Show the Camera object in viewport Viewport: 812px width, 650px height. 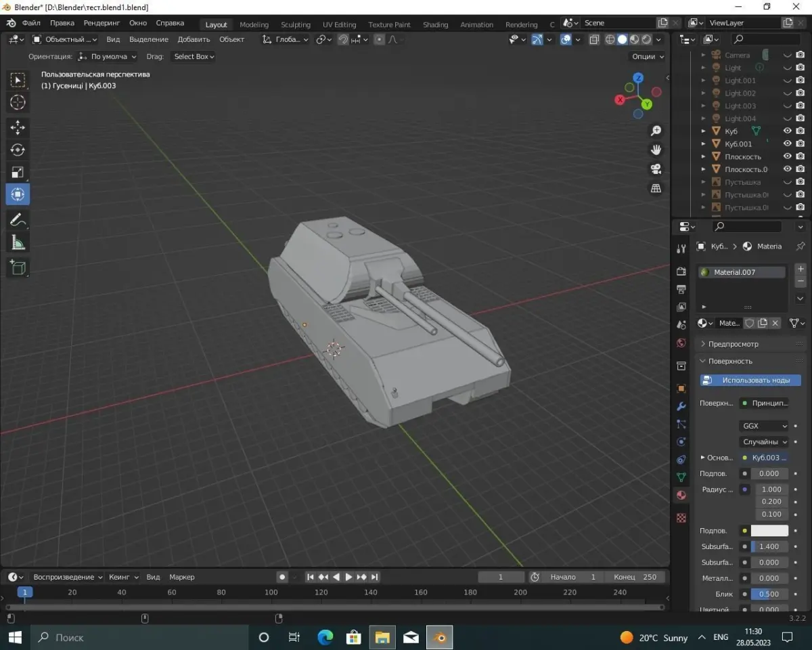tap(788, 55)
